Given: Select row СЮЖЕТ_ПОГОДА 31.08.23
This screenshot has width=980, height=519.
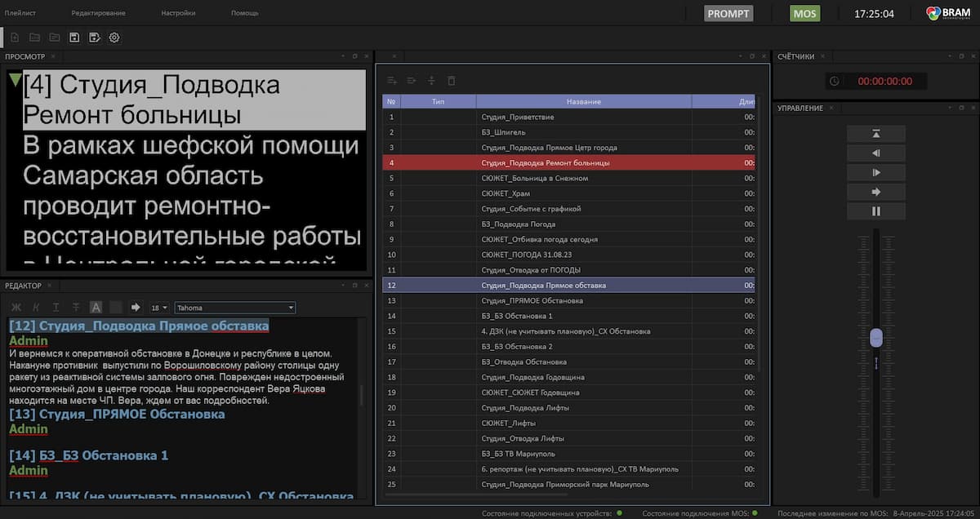Looking at the screenshot, I should (x=568, y=255).
